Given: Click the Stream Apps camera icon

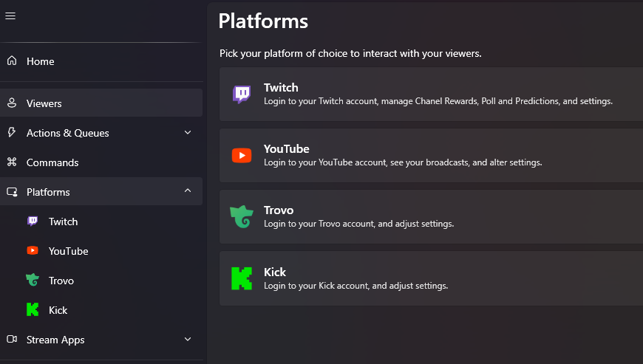Looking at the screenshot, I should click(x=12, y=339).
